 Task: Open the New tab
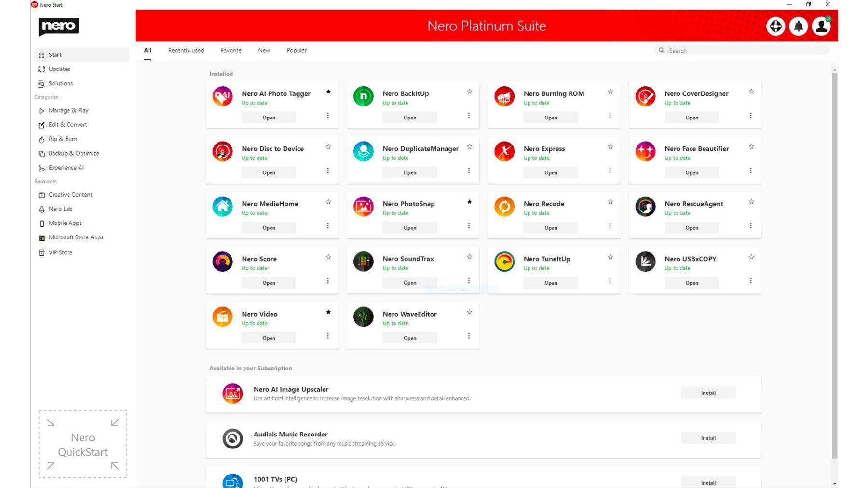coord(264,50)
